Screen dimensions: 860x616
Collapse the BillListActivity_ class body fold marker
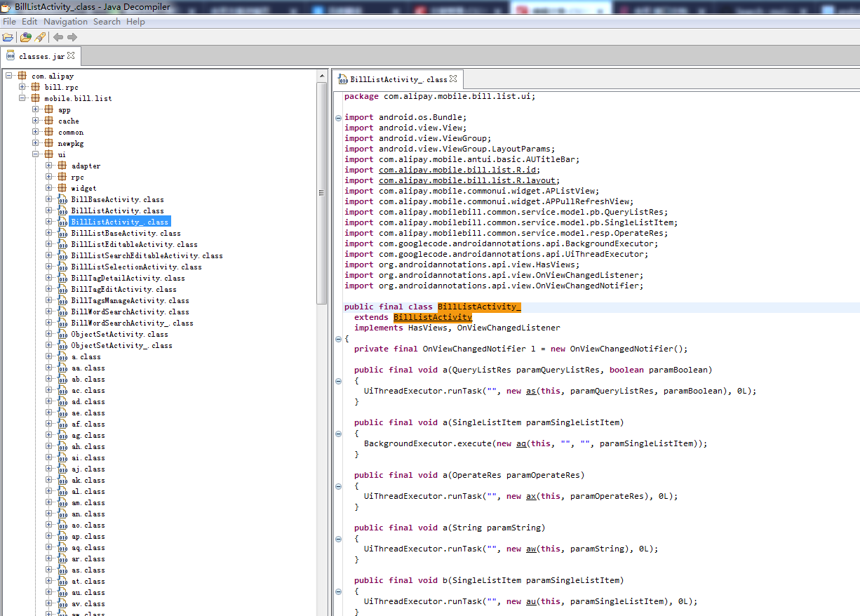pyautogui.click(x=339, y=339)
